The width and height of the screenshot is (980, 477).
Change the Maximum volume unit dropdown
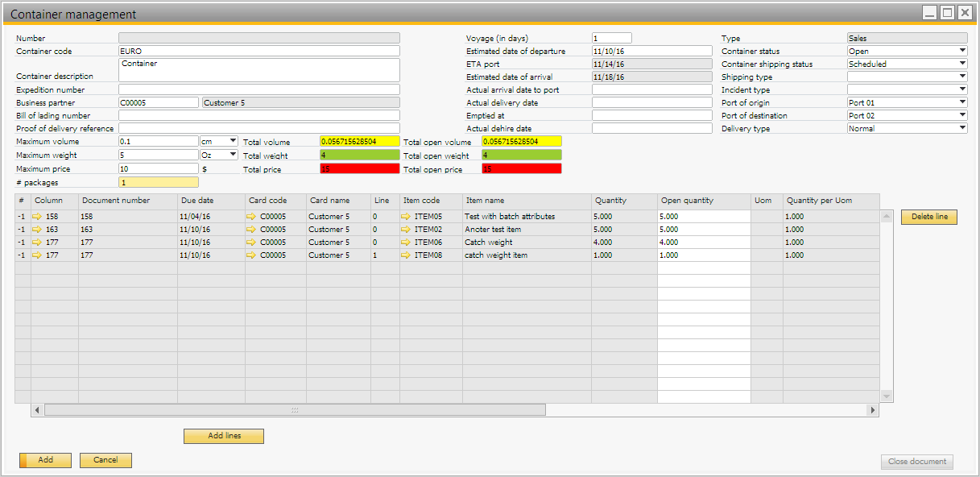[x=234, y=142]
